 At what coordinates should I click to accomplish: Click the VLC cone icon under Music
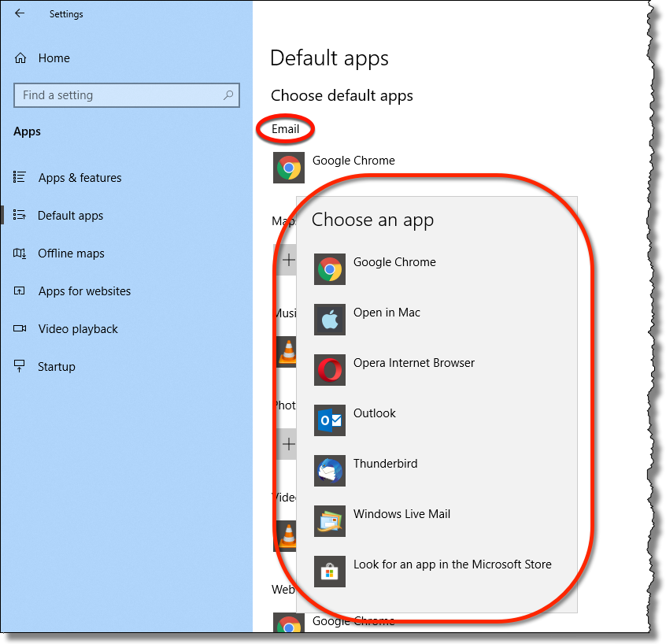coord(286,352)
